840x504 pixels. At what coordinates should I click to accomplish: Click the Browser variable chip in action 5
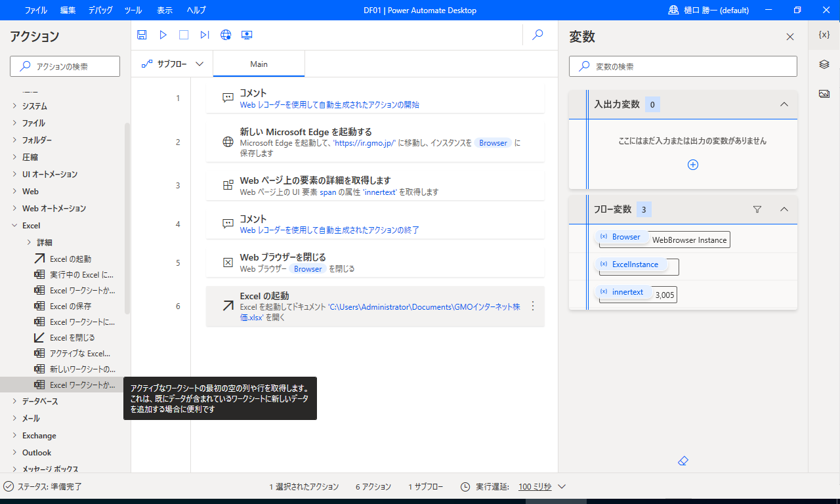pyautogui.click(x=308, y=269)
